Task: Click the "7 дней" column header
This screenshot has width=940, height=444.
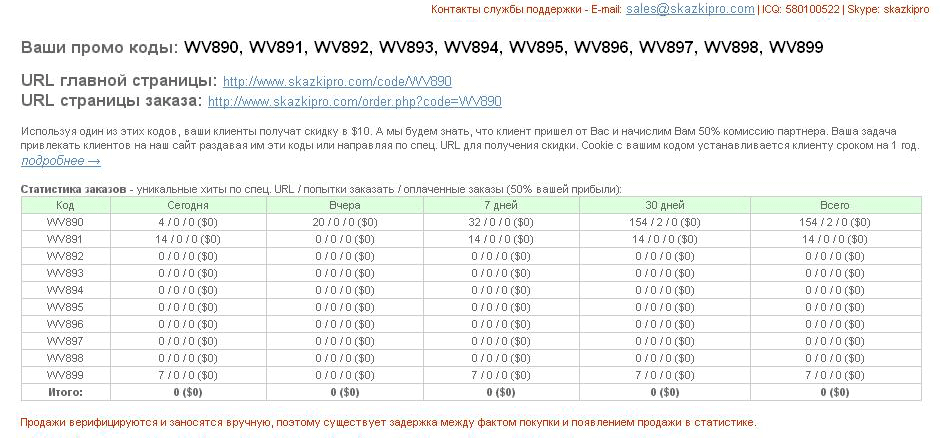Action: pyautogui.click(x=501, y=205)
